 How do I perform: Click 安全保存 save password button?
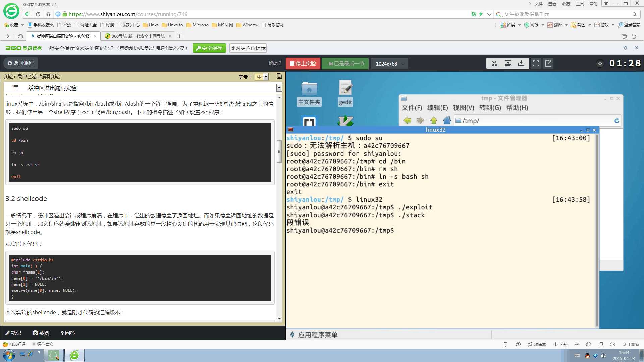tap(209, 48)
